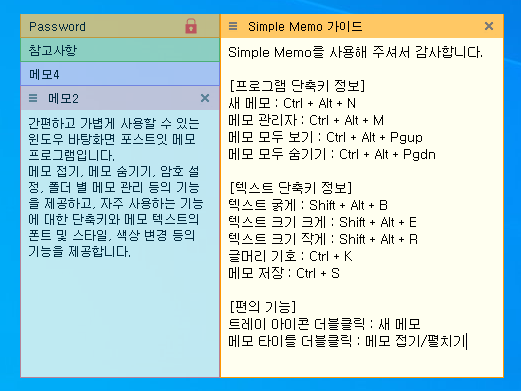Image resolution: width=521 pixels, height=391 pixels.
Task: Click the 메모2 title text
Action: pos(63,98)
